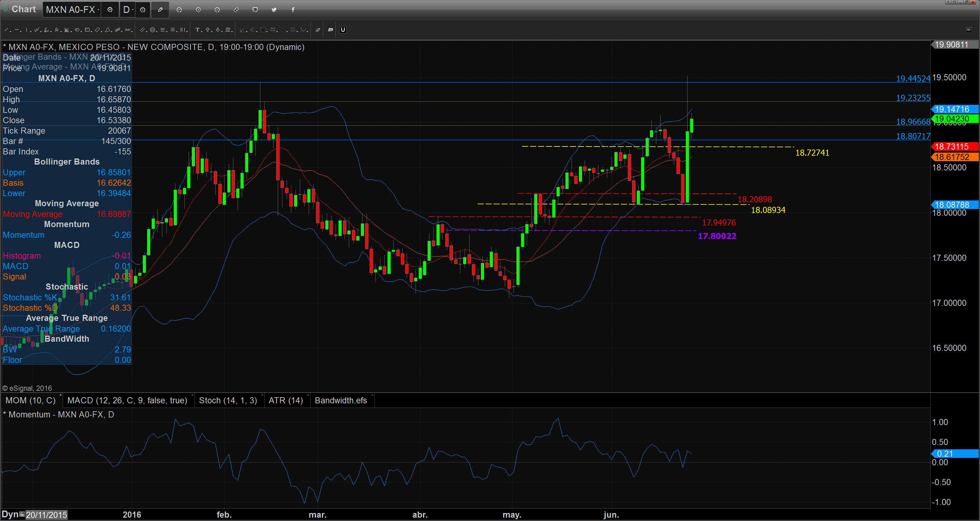Select the vertical line tool
Screen dimensions: 980x521
pyautogui.click(x=27, y=30)
